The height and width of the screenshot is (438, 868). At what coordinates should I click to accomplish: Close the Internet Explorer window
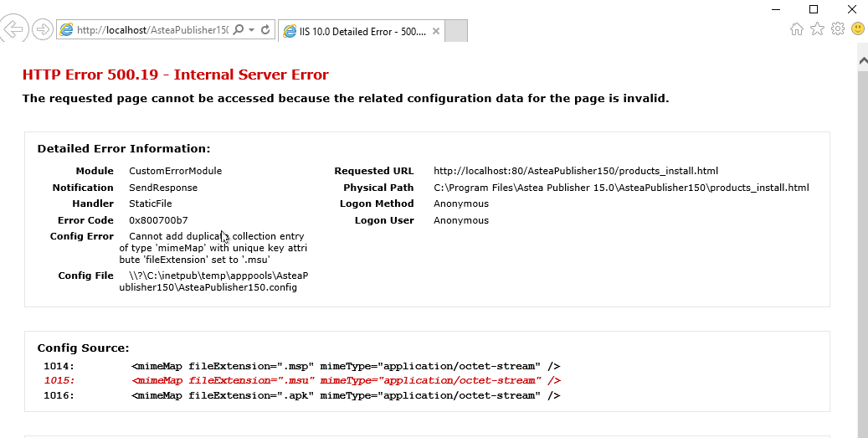852,9
